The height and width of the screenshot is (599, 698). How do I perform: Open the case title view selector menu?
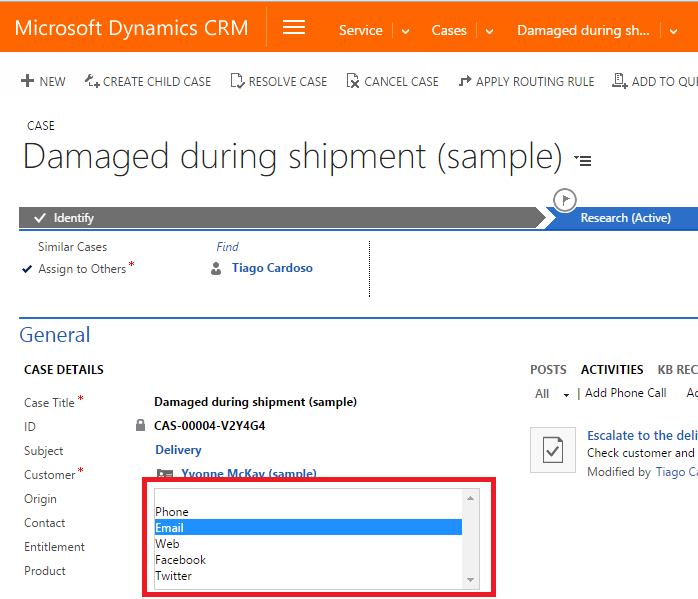pyautogui.click(x=583, y=160)
